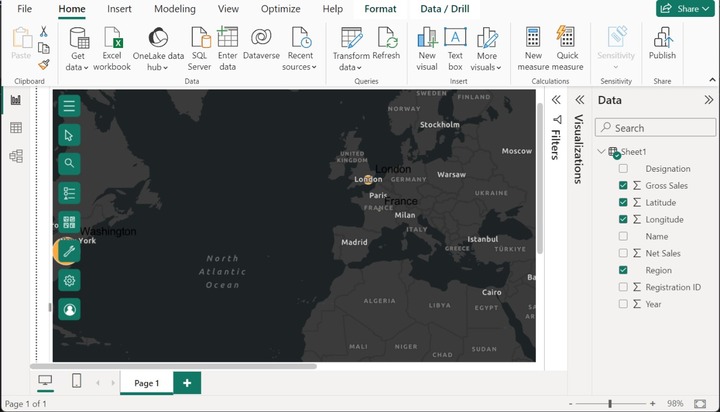This screenshot has height=412, width=720.
Task: Click the New measure icon
Action: click(x=532, y=38)
